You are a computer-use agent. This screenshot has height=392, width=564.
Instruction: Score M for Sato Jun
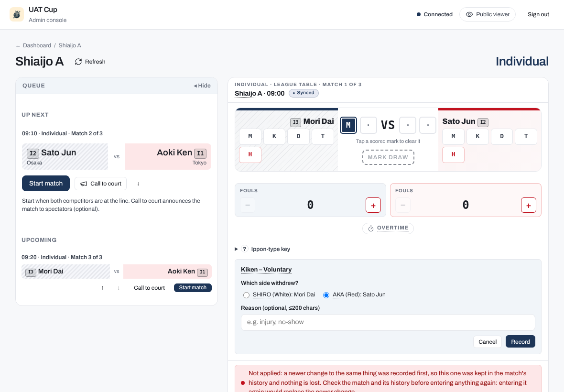453,136
